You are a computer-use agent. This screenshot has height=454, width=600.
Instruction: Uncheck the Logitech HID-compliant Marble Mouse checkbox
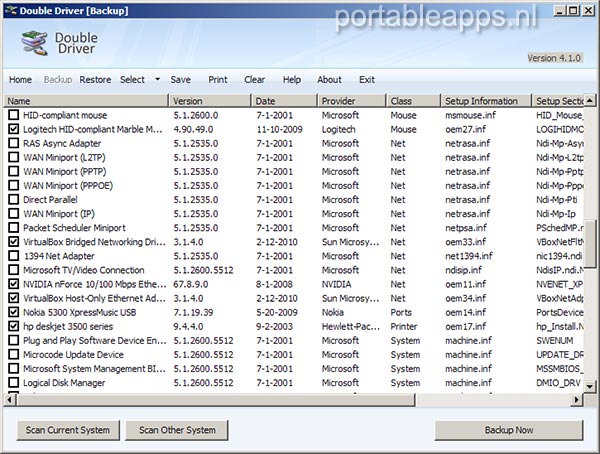(x=13, y=129)
